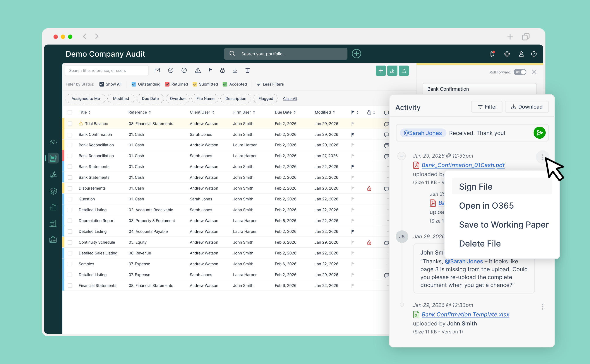Open the settings gear in header
The height and width of the screenshot is (364, 590).
point(507,54)
